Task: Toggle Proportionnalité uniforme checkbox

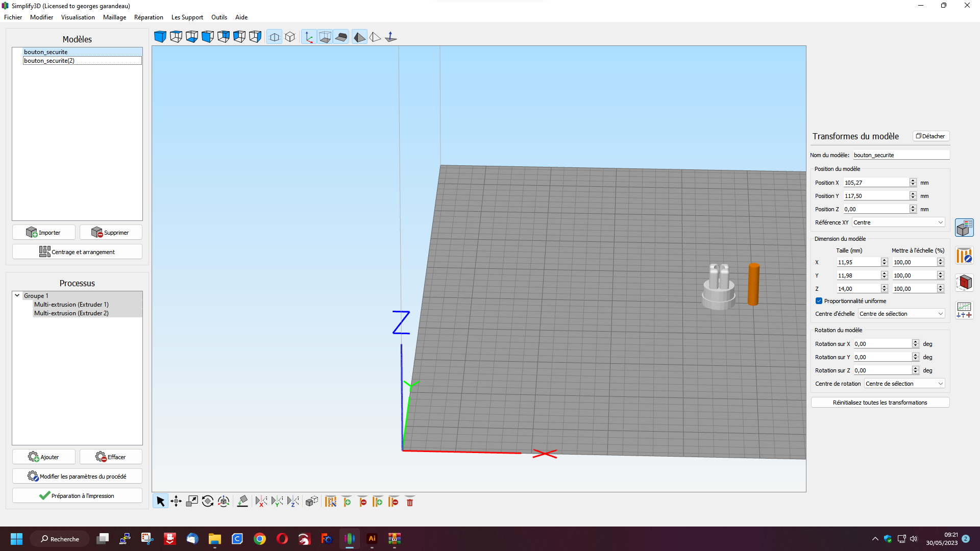Action: pos(819,301)
